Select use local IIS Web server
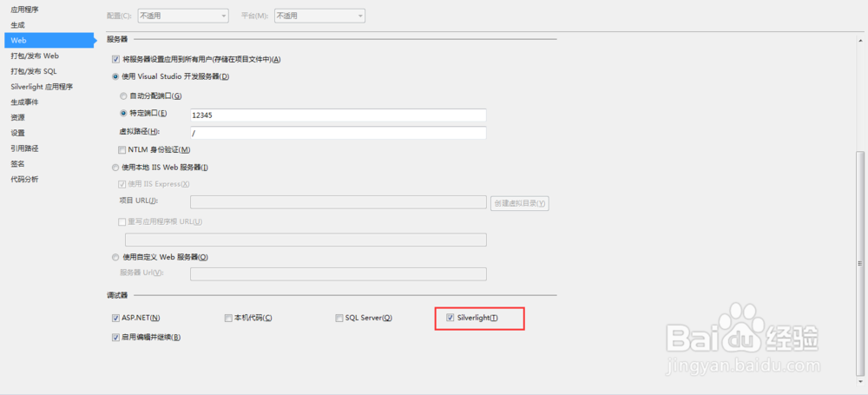This screenshot has width=868, height=395. click(x=115, y=168)
